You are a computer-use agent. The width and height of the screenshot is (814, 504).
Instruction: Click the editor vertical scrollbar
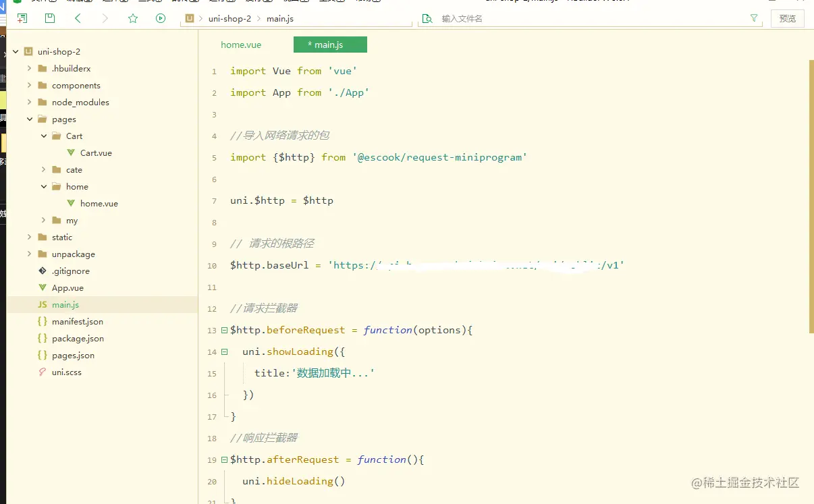(811, 196)
